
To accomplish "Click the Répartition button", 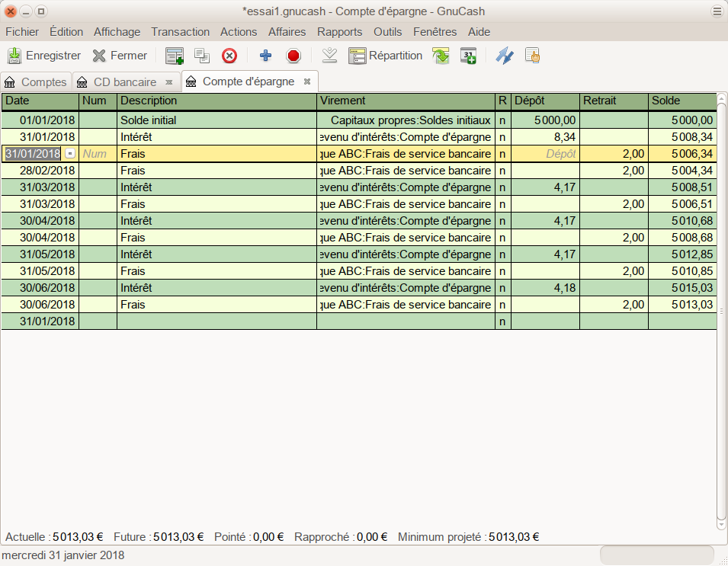I will click(386, 56).
